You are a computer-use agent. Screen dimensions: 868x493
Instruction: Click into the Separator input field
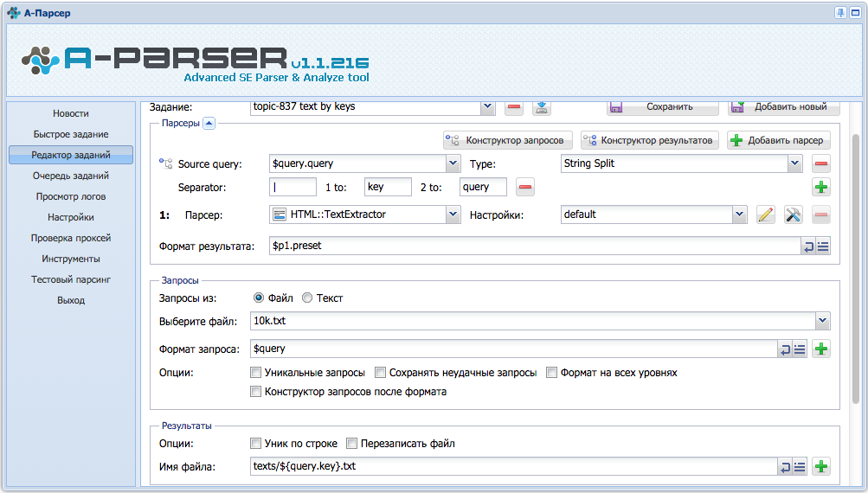coord(293,187)
